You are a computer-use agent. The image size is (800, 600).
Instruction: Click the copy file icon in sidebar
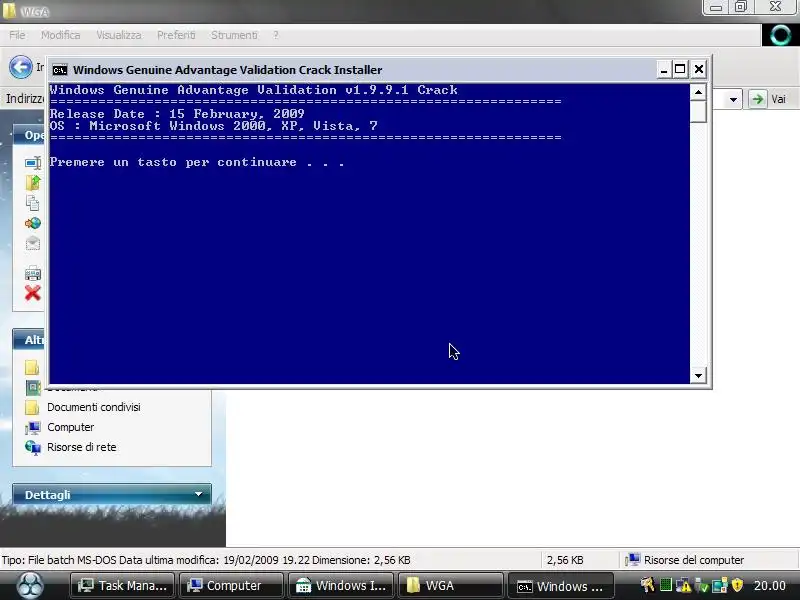pos(33,203)
